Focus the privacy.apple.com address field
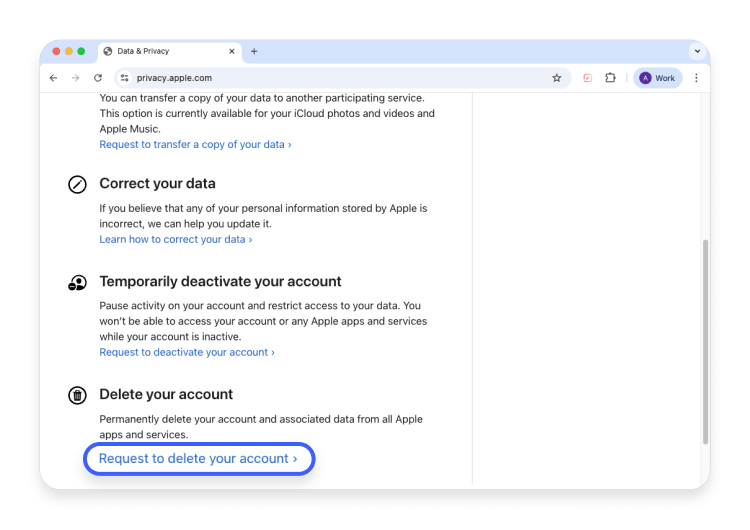 tap(342, 78)
